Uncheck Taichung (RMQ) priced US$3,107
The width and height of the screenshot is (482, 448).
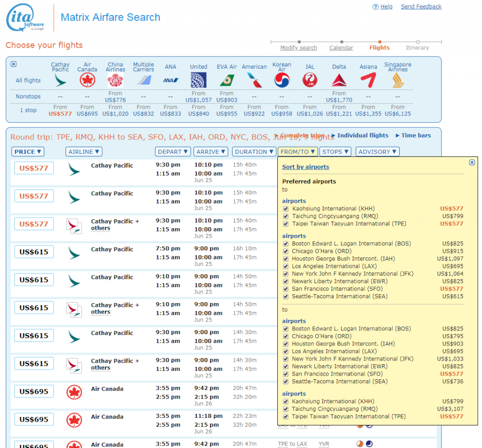286,409
